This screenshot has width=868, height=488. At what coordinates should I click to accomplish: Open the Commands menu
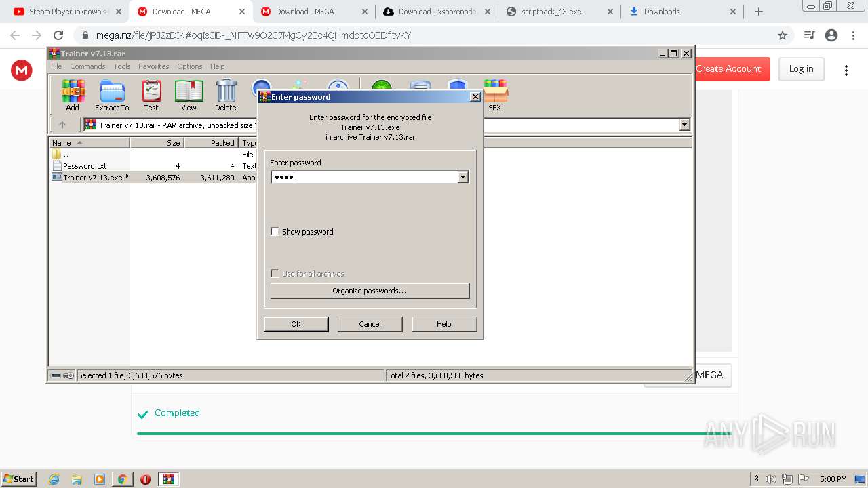click(x=87, y=66)
